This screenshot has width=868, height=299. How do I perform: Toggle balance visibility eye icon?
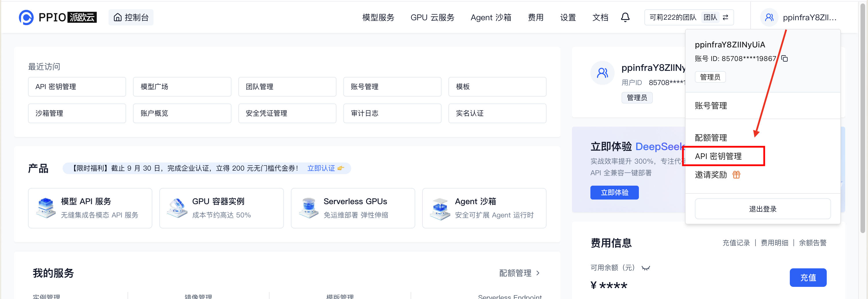point(645,268)
